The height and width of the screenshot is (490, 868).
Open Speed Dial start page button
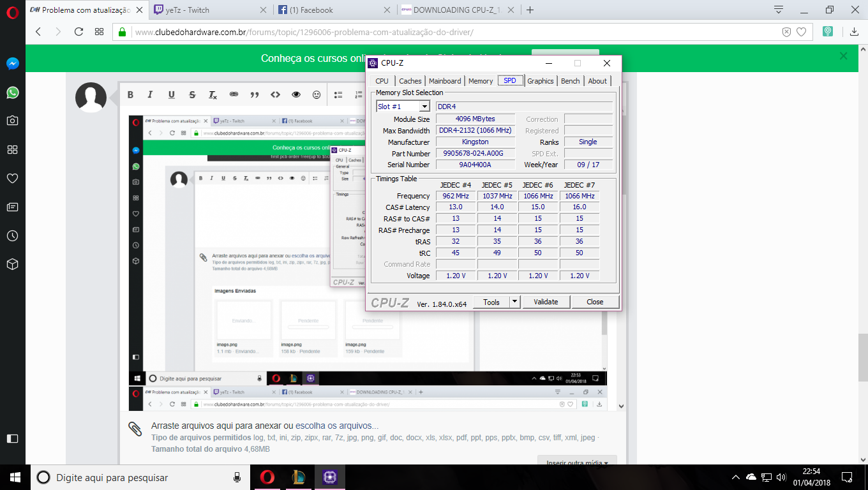point(99,31)
